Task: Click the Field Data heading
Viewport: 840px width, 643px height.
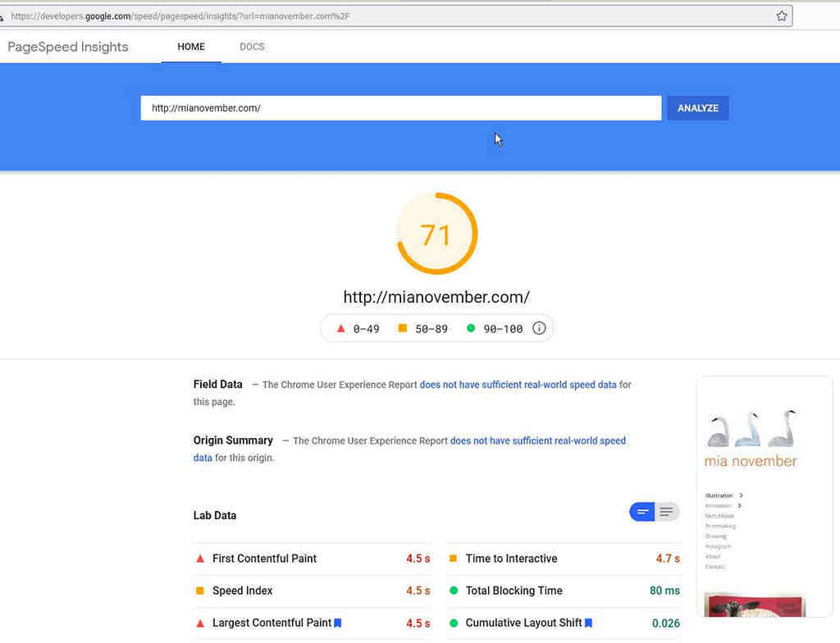Action: pyautogui.click(x=218, y=384)
